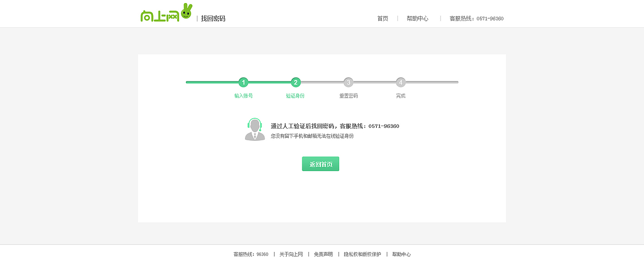The height and width of the screenshot is (263, 644).
Task: Click the customer service headset avatar icon
Action: (x=255, y=129)
